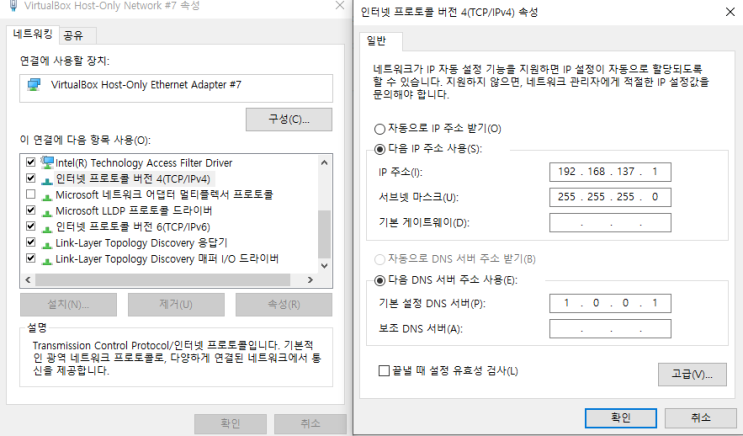Enable the Microsoft 네트워크 어댑터 멀티플렉서 프로토콜 checkbox

click(x=31, y=194)
